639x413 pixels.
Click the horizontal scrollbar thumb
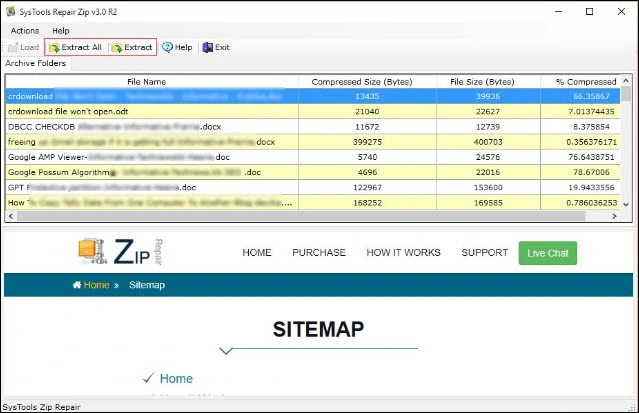(x=302, y=216)
